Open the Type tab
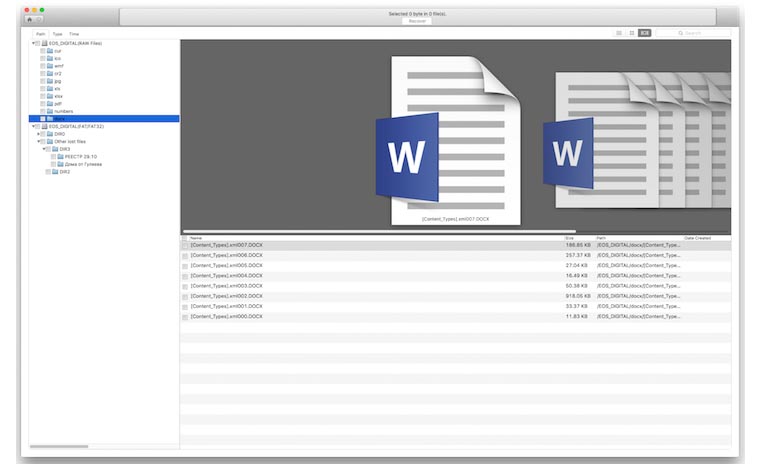Image resolution: width=760 pixels, height=466 pixels. tap(57, 34)
